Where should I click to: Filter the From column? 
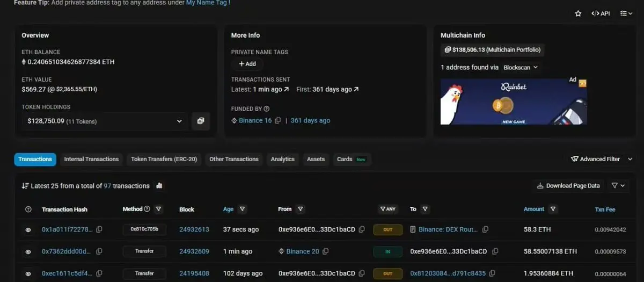[x=300, y=209]
